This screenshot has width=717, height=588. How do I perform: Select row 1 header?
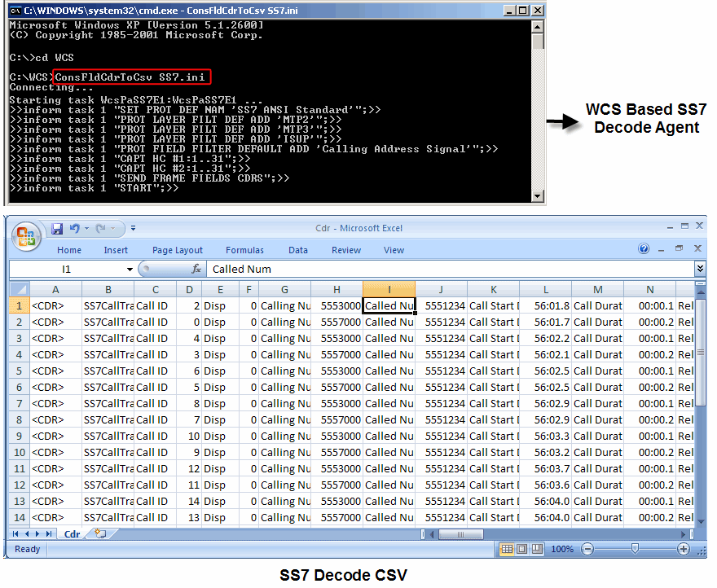[x=20, y=305]
